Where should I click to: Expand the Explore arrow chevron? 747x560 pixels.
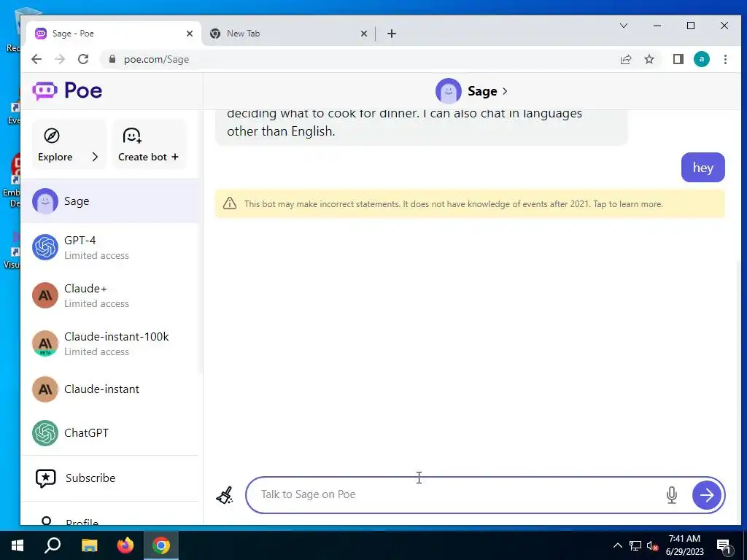pos(95,157)
